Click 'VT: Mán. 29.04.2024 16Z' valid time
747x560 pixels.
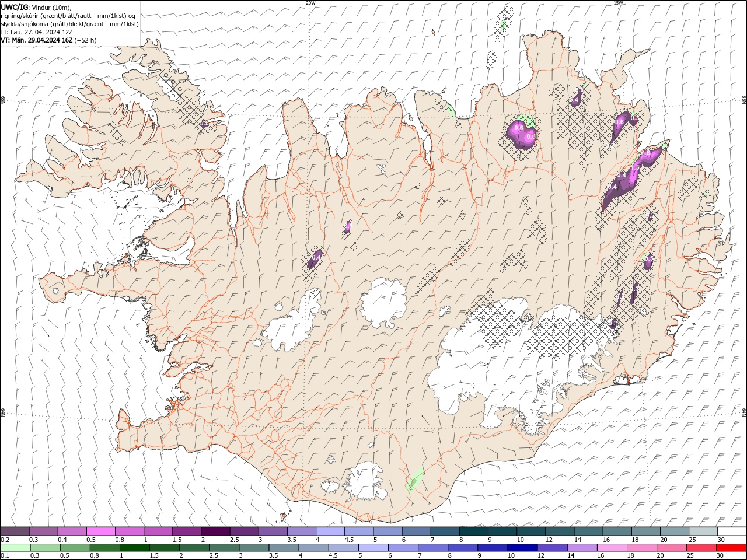click(37, 40)
